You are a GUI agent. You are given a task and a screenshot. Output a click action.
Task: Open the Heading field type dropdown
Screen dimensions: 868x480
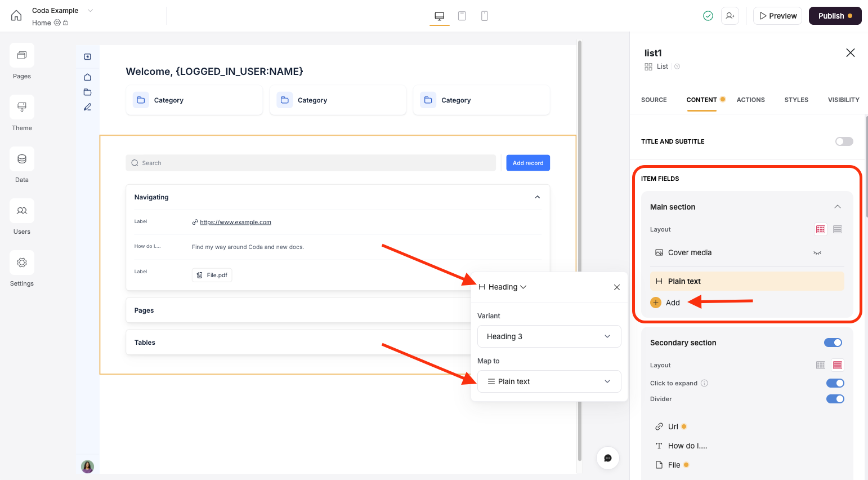coord(503,287)
